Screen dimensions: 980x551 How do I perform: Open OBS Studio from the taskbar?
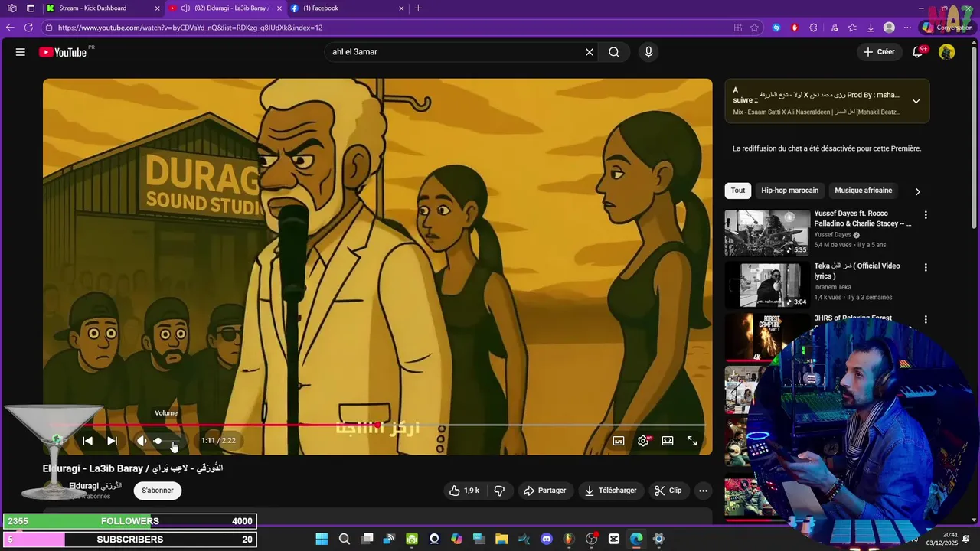[591, 540]
